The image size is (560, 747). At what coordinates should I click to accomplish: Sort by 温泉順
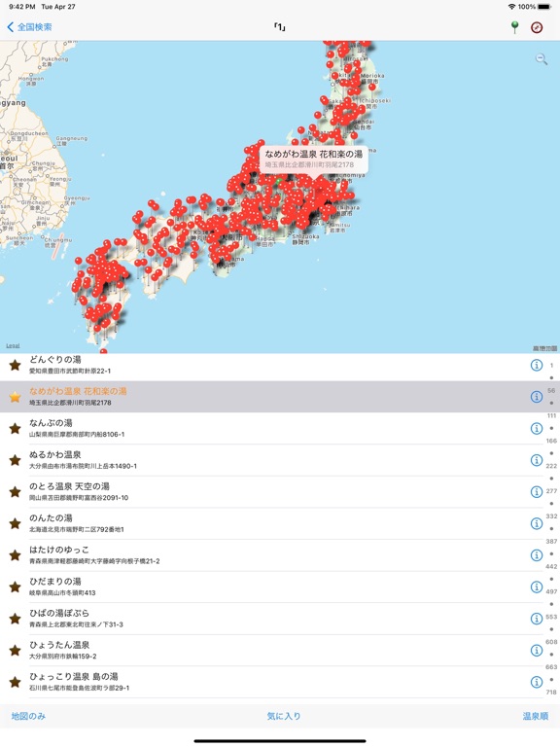[x=536, y=716]
